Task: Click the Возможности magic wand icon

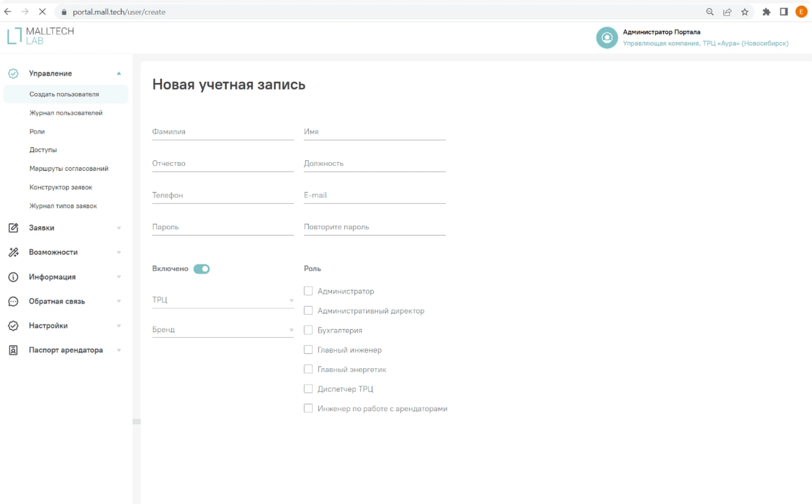Action: pyautogui.click(x=13, y=252)
